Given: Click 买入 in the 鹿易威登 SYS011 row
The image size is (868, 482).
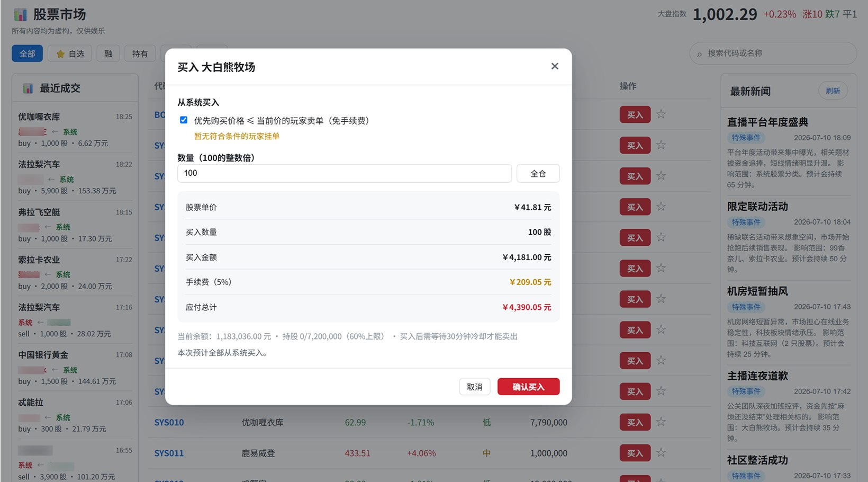Looking at the screenshot, I should [x=635, y=453].
